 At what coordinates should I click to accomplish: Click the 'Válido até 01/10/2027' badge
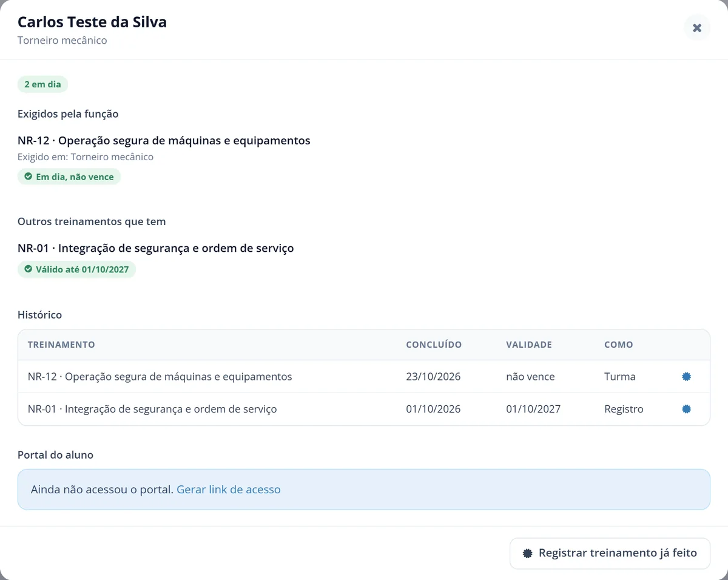pos(76,269)
